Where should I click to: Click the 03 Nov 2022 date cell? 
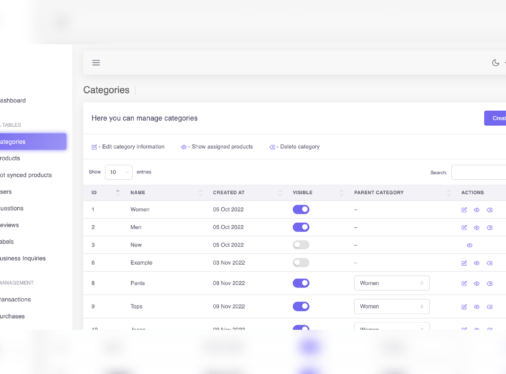coord(229,263)
